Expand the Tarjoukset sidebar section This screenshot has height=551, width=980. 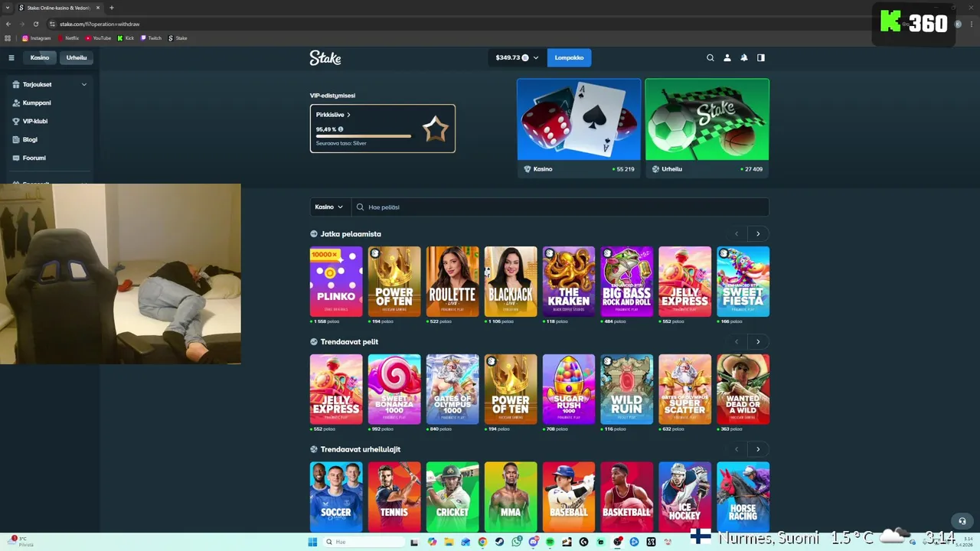50,84
